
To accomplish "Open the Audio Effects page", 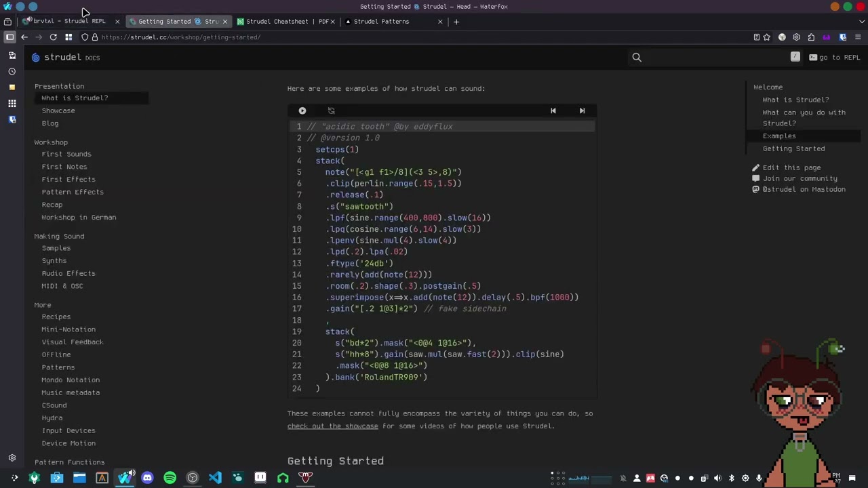I will point(68,273).
